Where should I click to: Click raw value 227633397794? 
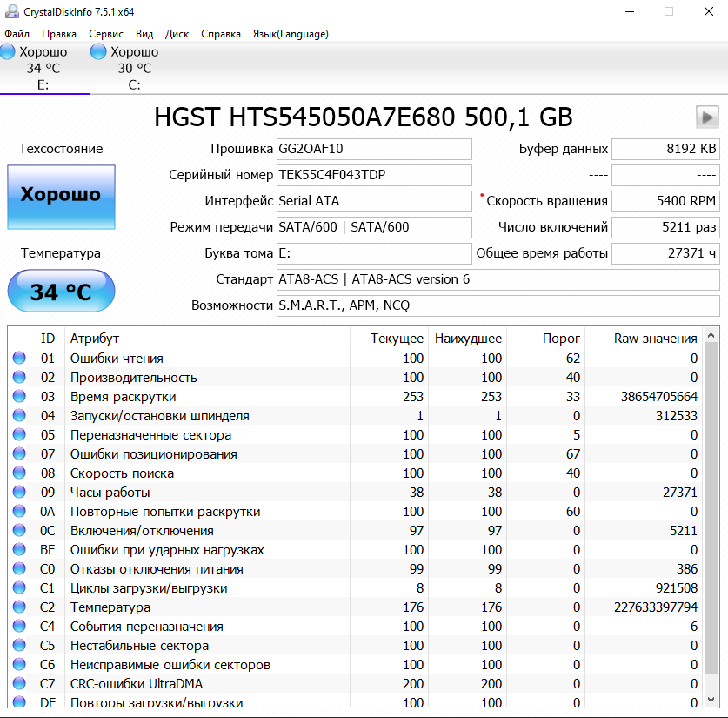tap(656, 607)
